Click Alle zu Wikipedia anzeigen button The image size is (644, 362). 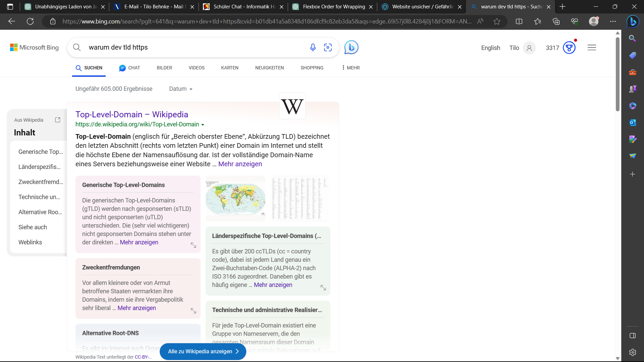(x=203, y=351)
